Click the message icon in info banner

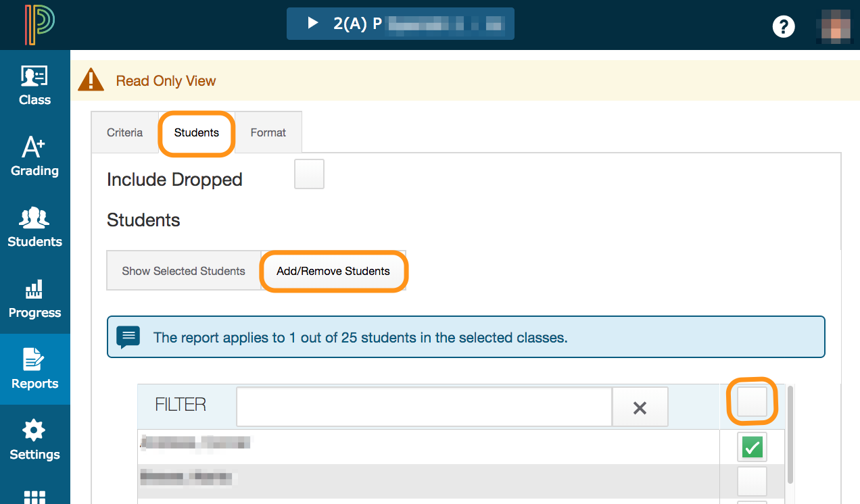coord(128,336)
